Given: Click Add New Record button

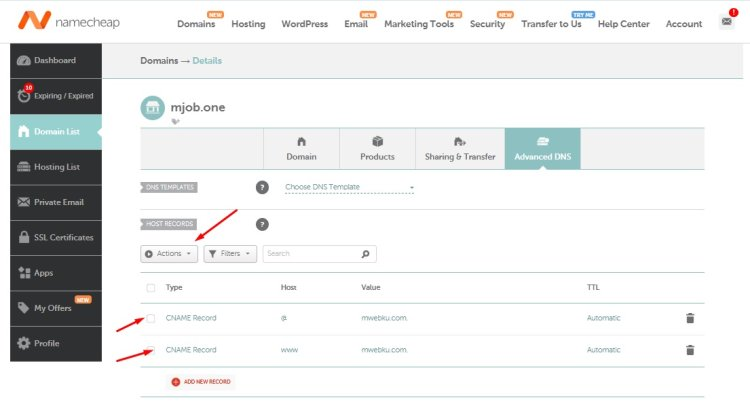Looking at the screenshot, I should point(202,381).
